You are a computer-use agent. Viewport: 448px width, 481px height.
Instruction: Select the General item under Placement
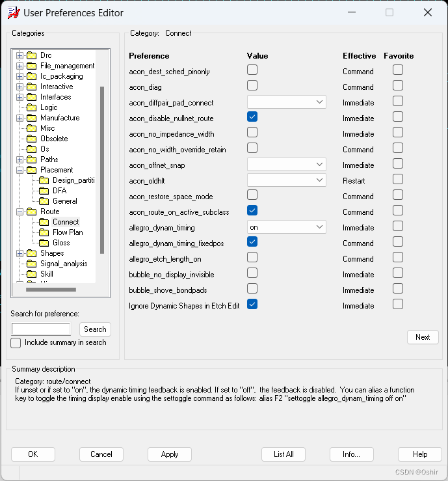[x=65, y=201]
